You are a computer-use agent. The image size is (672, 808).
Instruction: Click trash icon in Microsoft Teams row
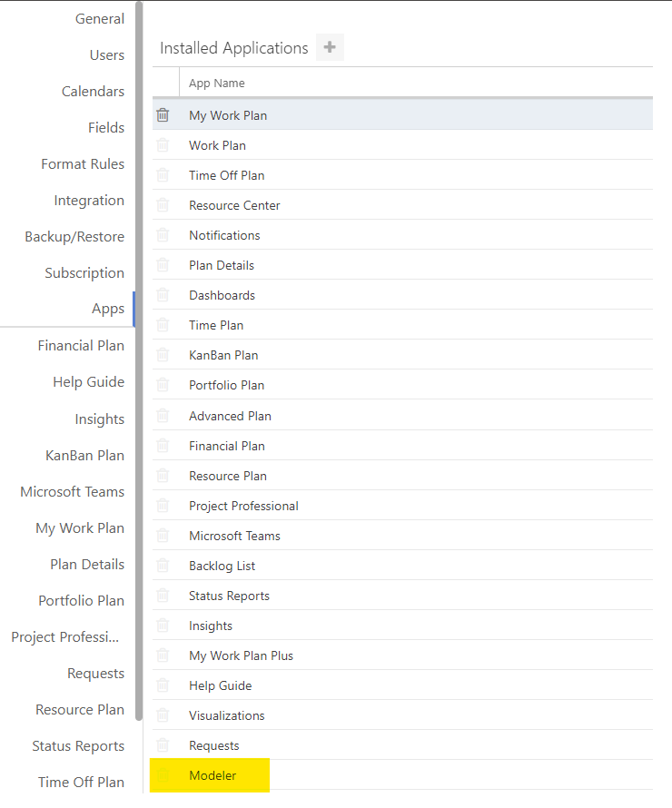[x=163, y=535]
